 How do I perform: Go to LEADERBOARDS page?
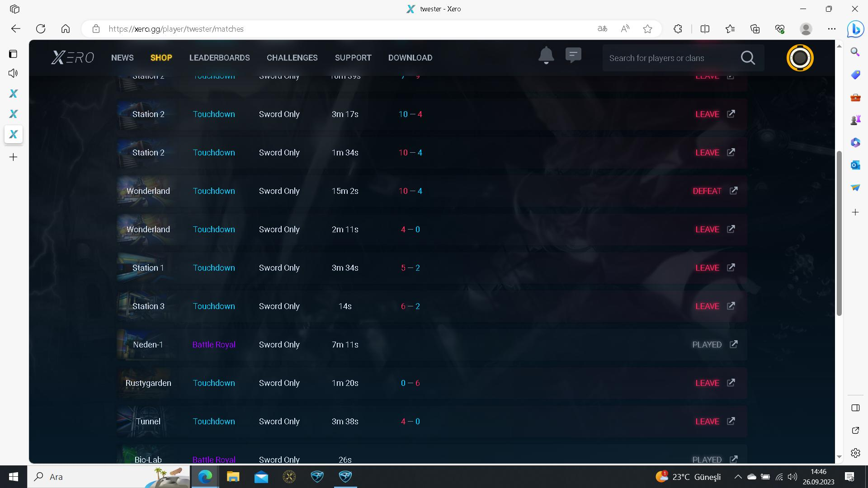(219, 58)
